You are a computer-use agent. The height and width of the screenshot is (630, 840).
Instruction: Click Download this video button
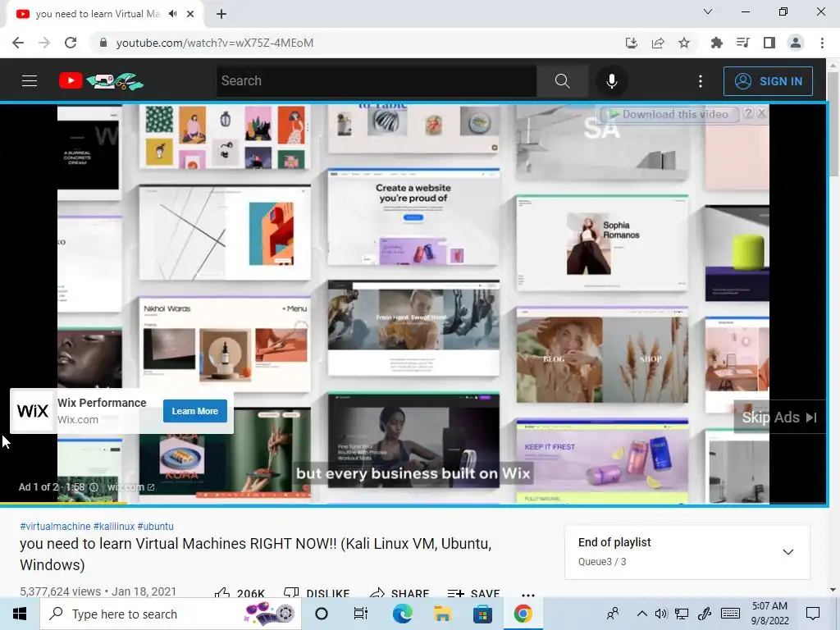(669, 114)
